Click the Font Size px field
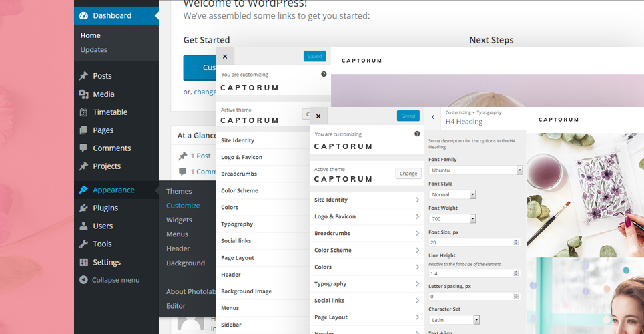The height and width of the screenshot is (334, 644). tap(474, 242)
